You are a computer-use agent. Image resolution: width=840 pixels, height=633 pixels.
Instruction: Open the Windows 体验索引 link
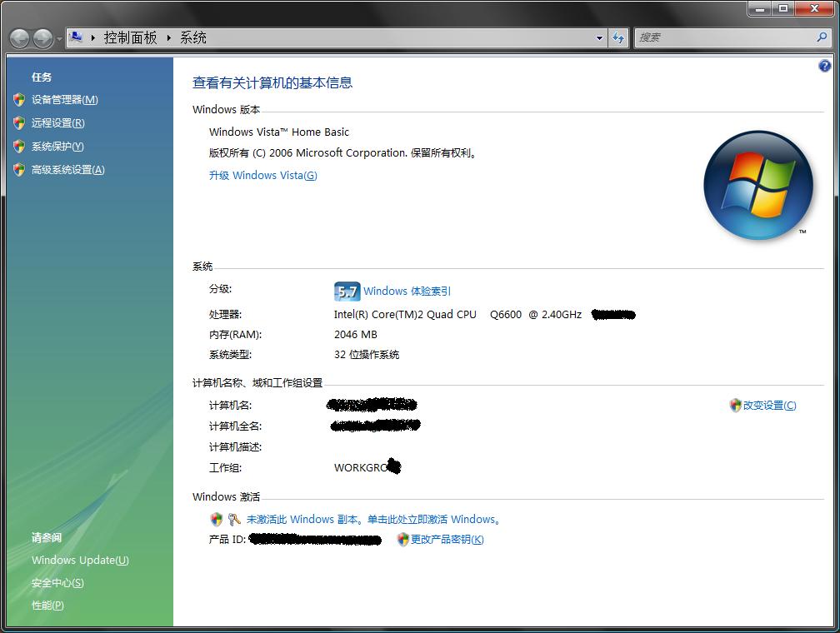pos(407,292)
